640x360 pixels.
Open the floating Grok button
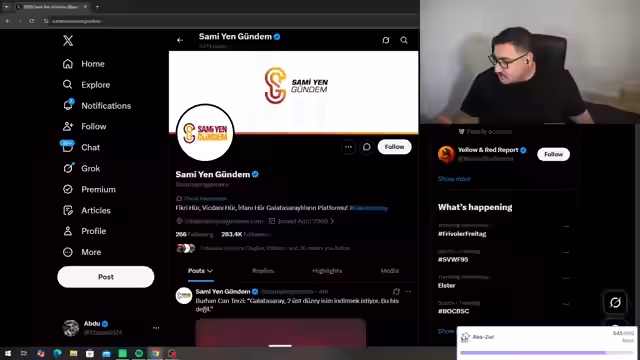click(615, 302)
